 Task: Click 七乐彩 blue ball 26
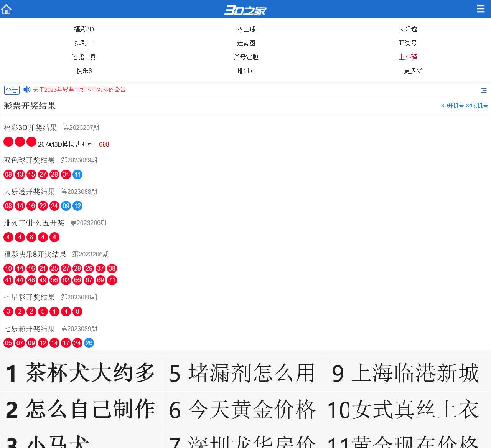point(89,343)
